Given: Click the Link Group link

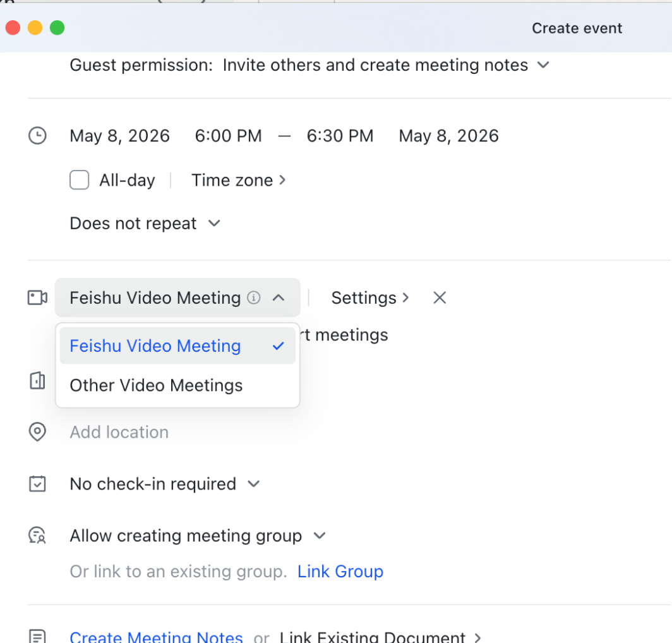Looking at the screenshot, I should pos(340,572).
